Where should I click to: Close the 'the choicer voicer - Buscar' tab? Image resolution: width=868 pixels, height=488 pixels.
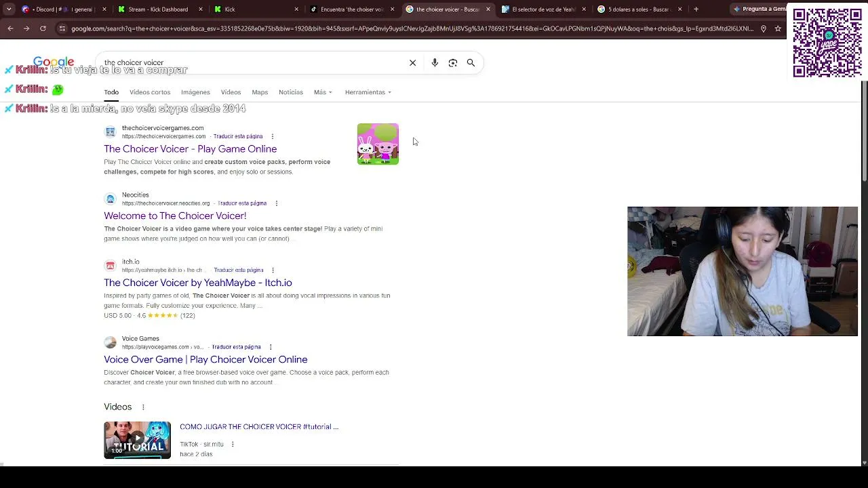(x=488, y=9)
